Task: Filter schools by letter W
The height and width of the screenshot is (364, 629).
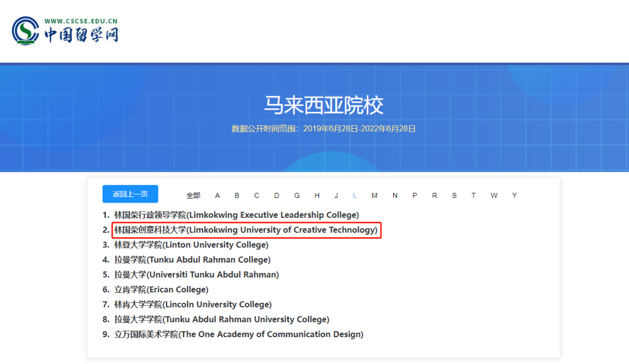Action: (494, 196)
